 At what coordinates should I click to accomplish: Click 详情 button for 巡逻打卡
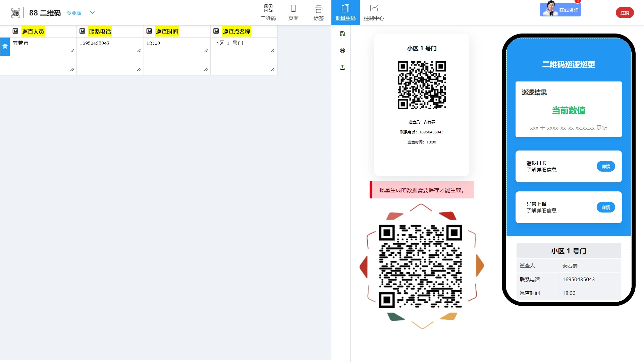click(x=606, y=167)
